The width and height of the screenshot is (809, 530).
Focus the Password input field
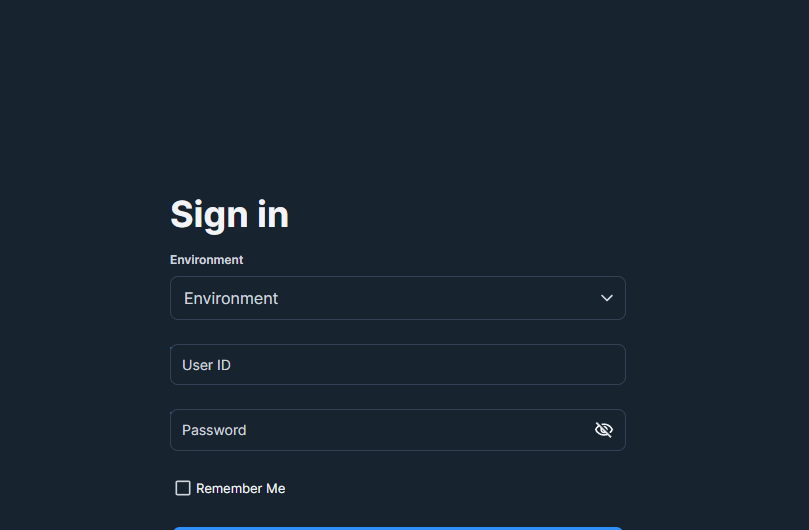click(x=380, y=430)
